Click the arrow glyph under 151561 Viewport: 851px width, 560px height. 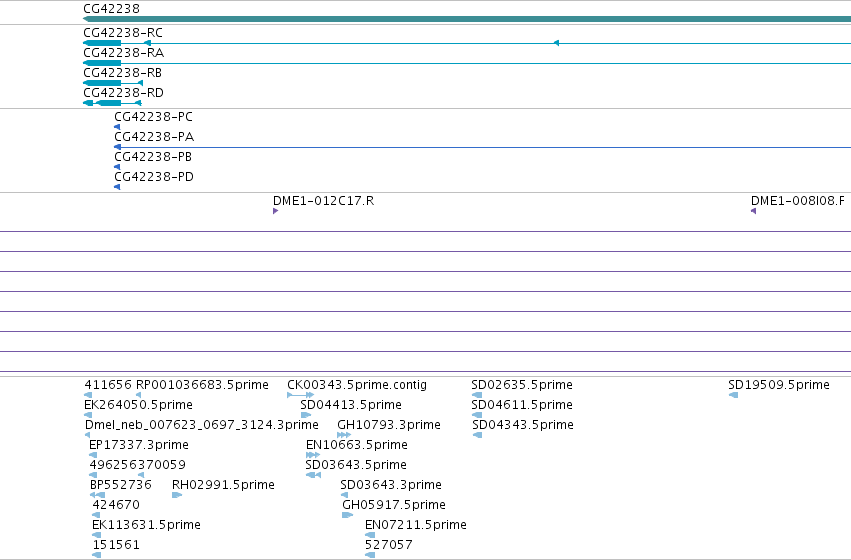point(97,555)
